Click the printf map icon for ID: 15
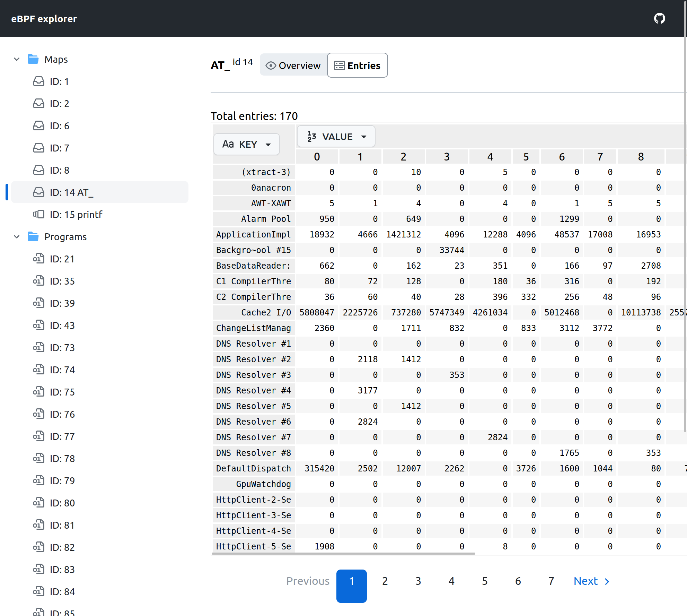The width and height of the screenshot is (687, 616). (39, 215)
